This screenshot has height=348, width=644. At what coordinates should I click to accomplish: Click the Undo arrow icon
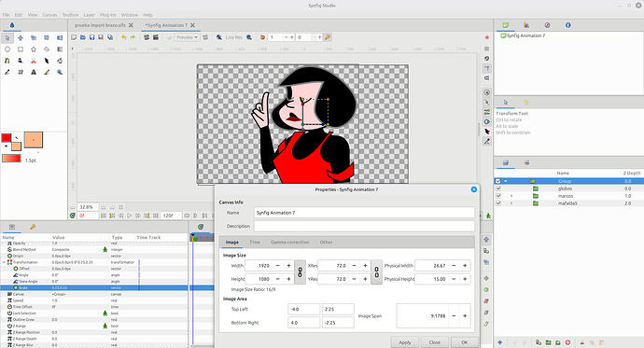123,37
